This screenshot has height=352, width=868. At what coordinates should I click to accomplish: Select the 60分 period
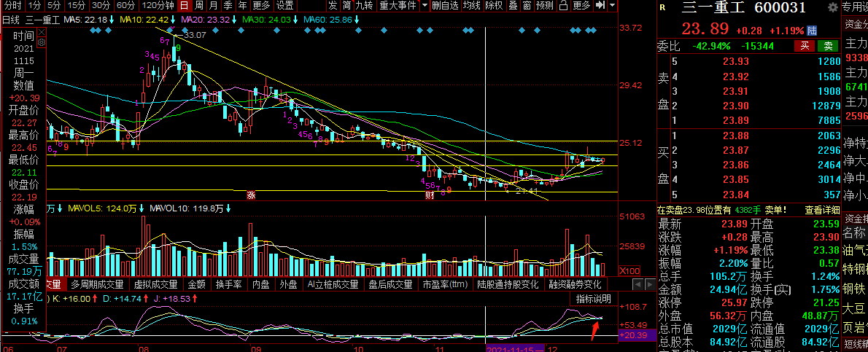coord(126,6)
